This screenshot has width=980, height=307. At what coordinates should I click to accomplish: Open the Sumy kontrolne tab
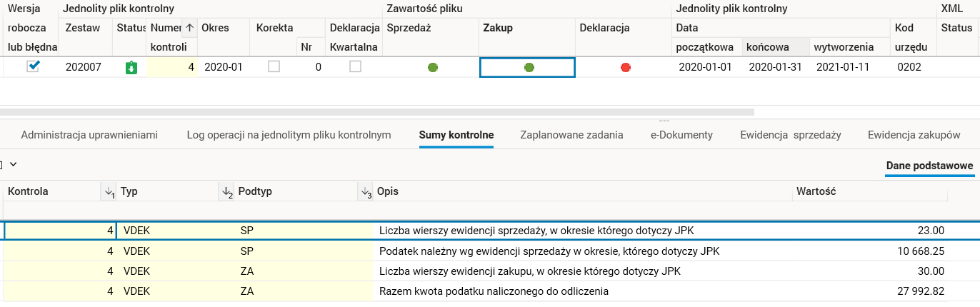click(456, 135)
